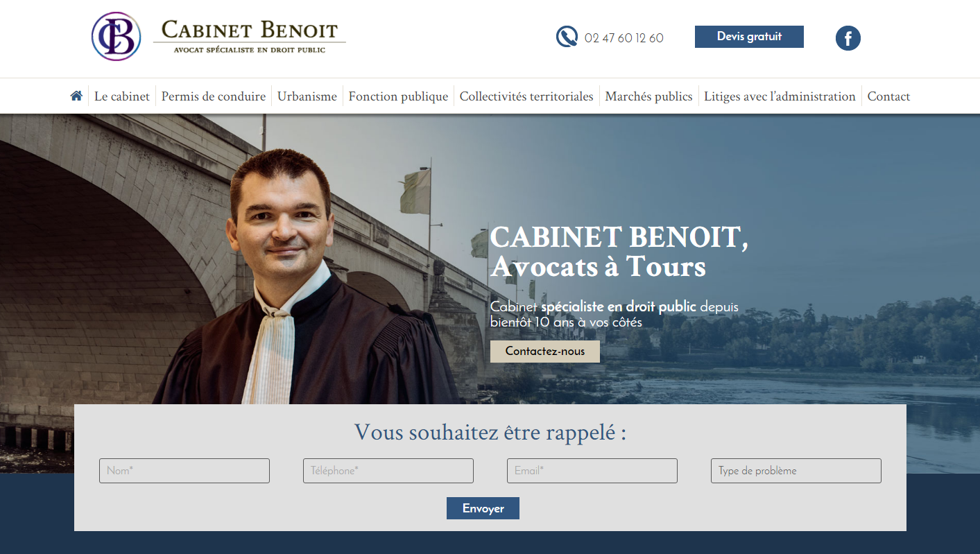Select Collectivités territoriales menu item
This screenshot has height=554, width=980.
pos(526,96)
